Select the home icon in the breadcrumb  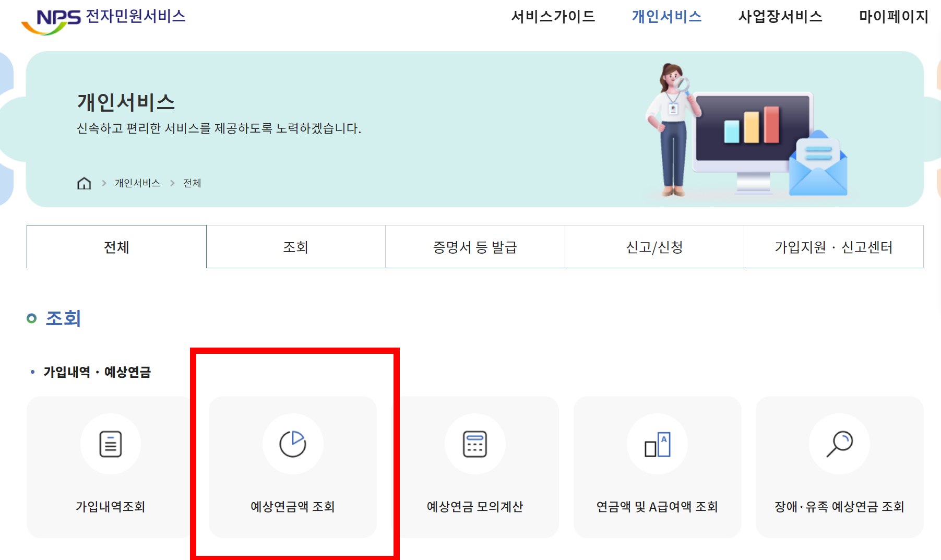click(x=84, y=183)
